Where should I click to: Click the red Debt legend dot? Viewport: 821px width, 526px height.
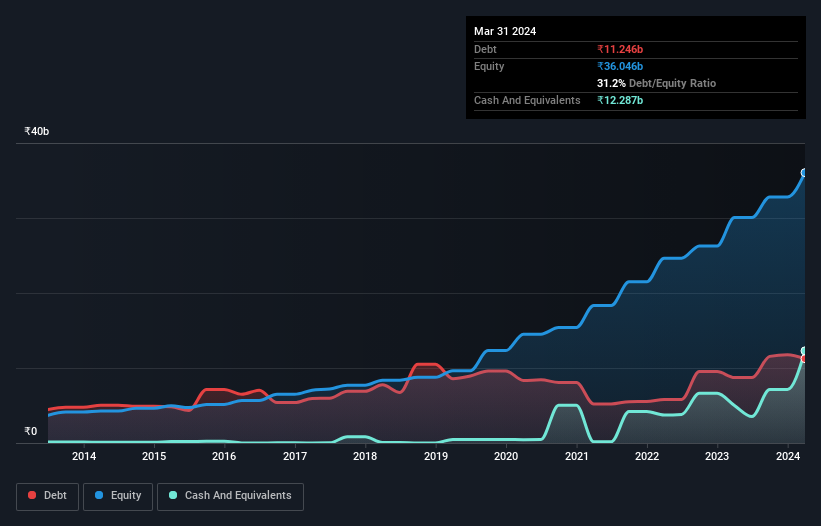pos(32,495)
